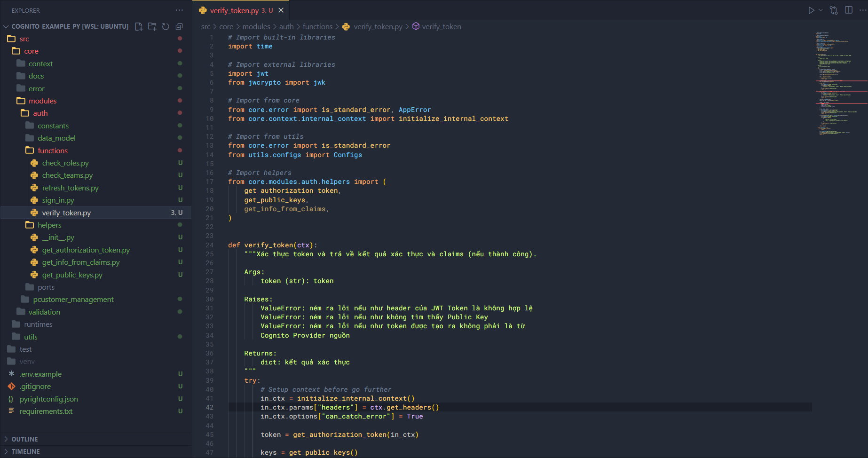Image resolution: width=868 pixels, height=458 pixels.
Task: Select the verify_token.py editor tab
Action: coord(234,10)
